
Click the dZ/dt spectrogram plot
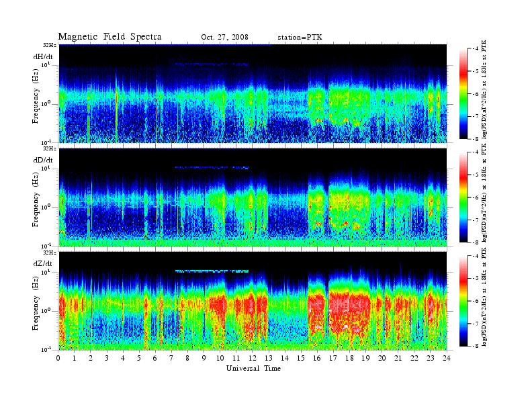pyautogui.click(x=253, y=301)
